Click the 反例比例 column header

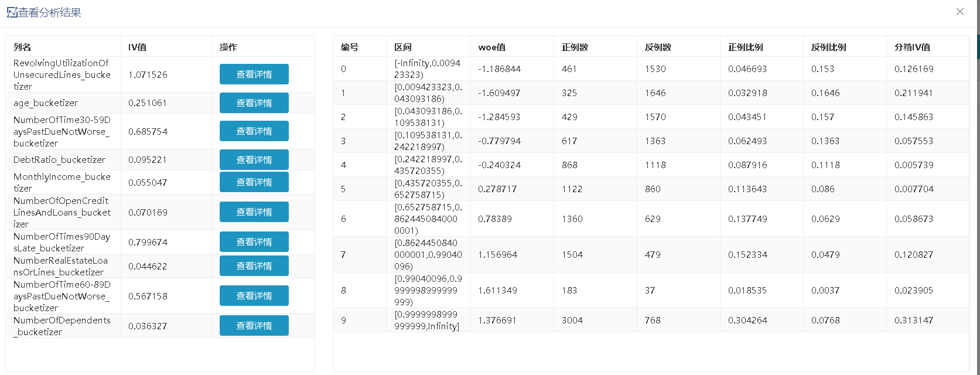[829, 47]
